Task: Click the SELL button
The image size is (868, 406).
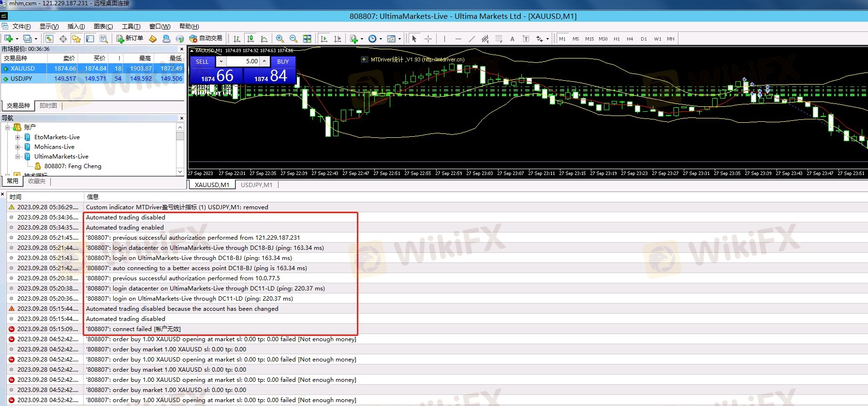Action: [202, 61]
